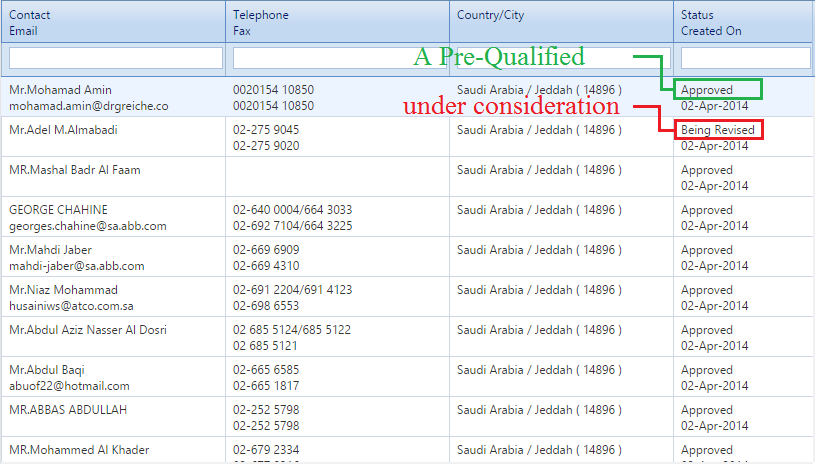Click Approved status of Mr.Mohamad Amin
Image resolution: width=815 pixels, height=464 pixels.
[707, 90]
